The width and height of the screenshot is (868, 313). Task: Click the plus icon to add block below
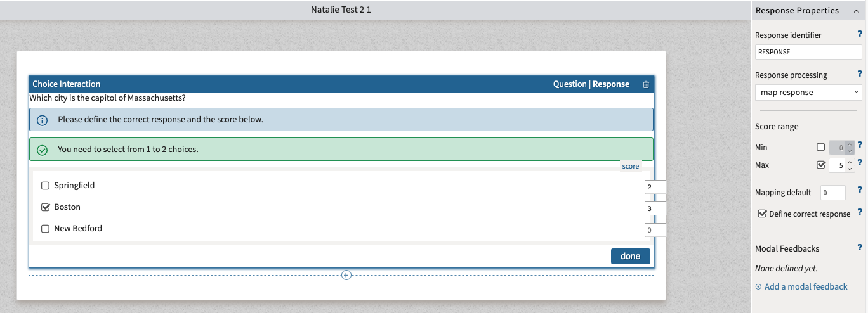click(x=346, y=275)
